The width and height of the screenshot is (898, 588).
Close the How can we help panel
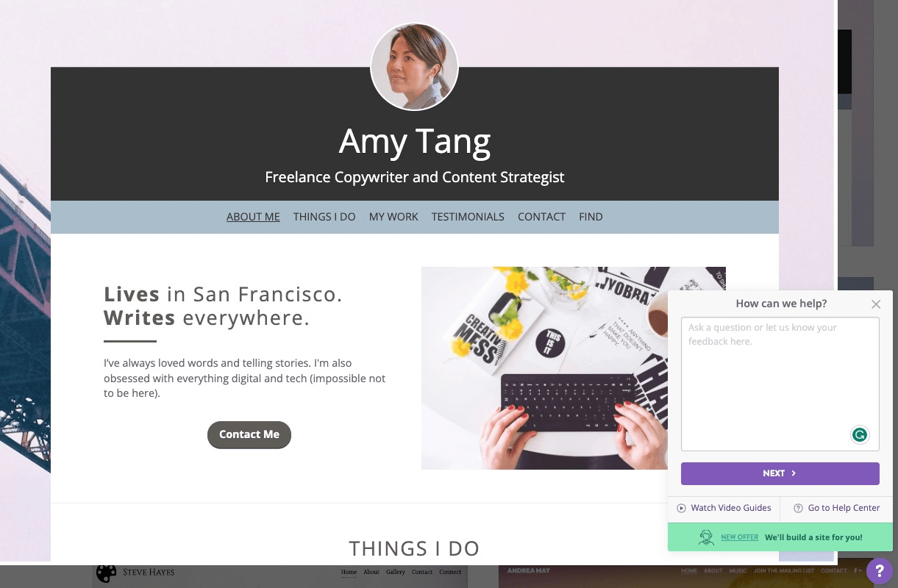[x=876, y=304]
